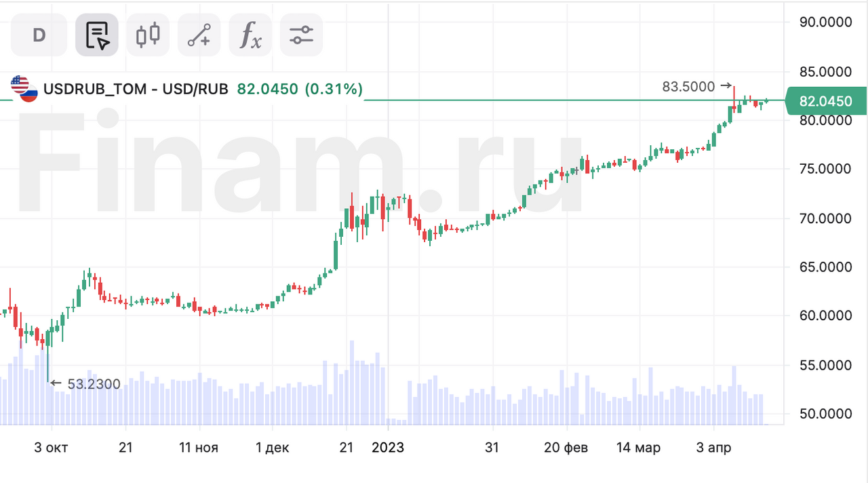
Task: Click the USDRUB_TOM - USD/RUB symbol name
Action: [136, 89]
